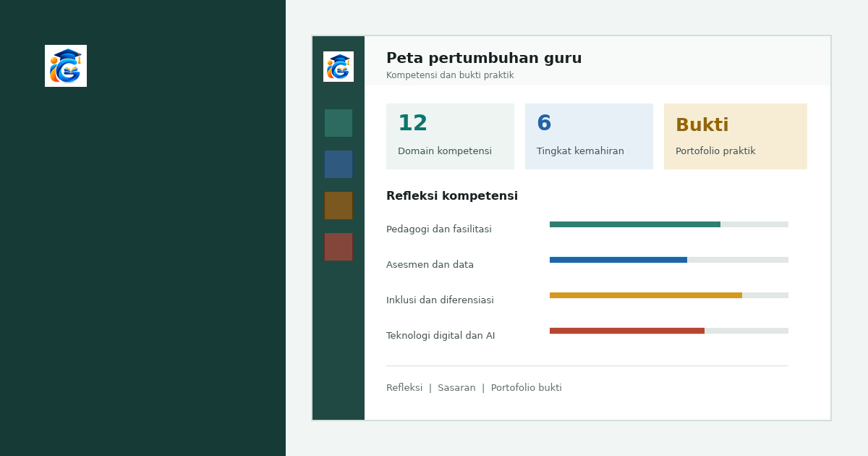Select the green square sidebar icon
Viewport: 868px width, 456px height.
pos(339,123)
